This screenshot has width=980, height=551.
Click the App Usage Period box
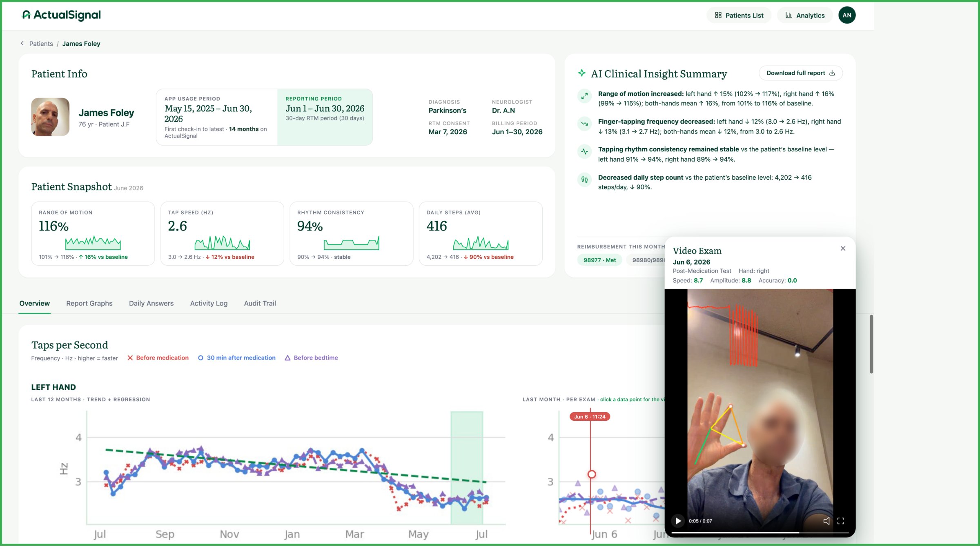217,117
